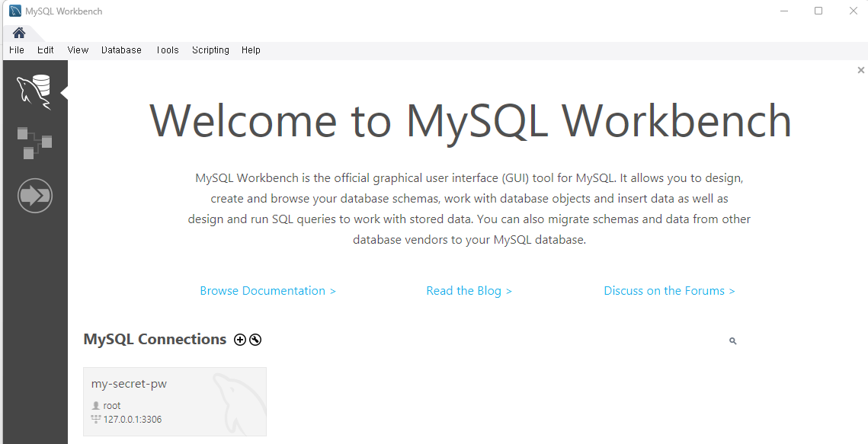The image size is (868, 444).
Task: Open the Tools menu
Action: point(167,50)
